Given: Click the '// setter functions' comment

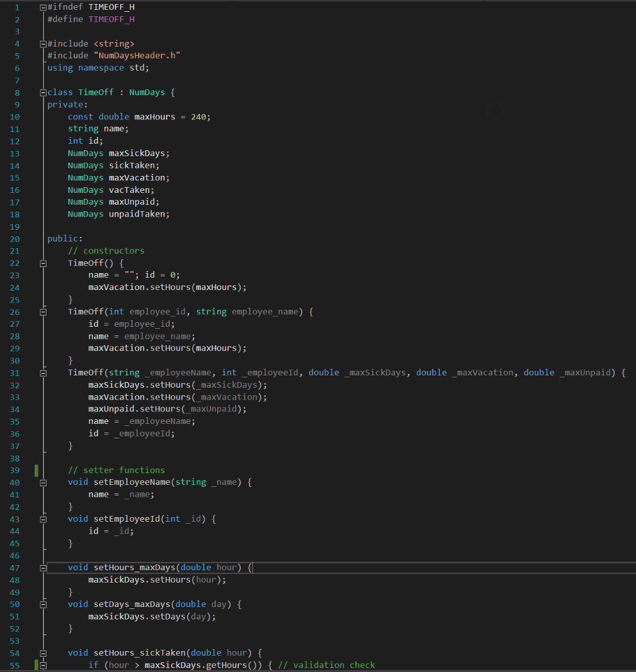Looking at the screenshot, I should point(116,470).
